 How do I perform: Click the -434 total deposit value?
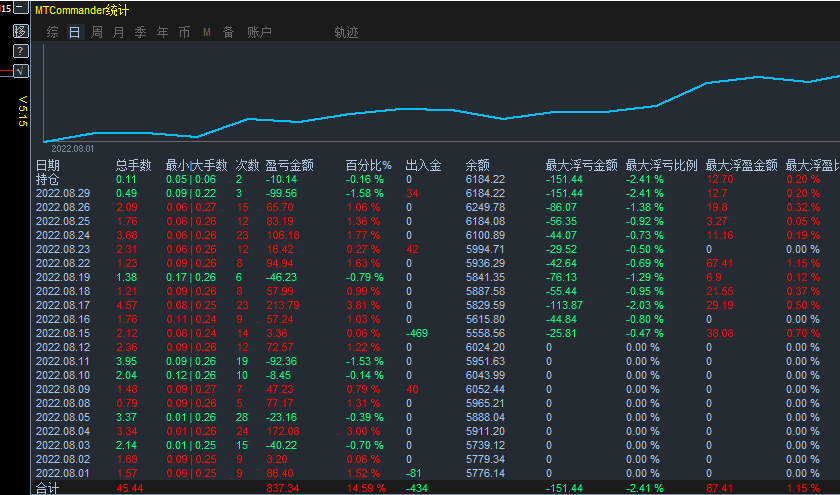[x=417, y=488]
